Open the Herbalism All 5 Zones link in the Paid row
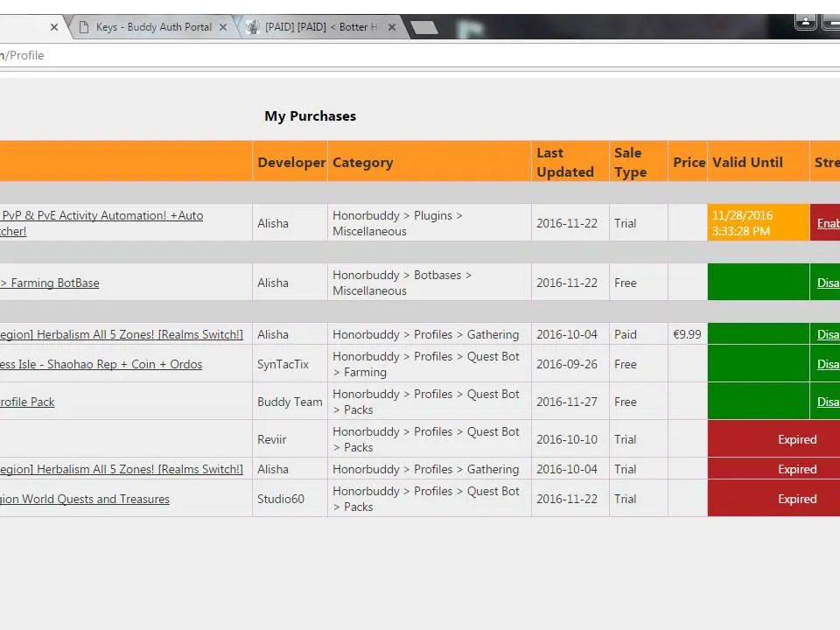Screen dimensions: 840x630 tap(122, 334)
